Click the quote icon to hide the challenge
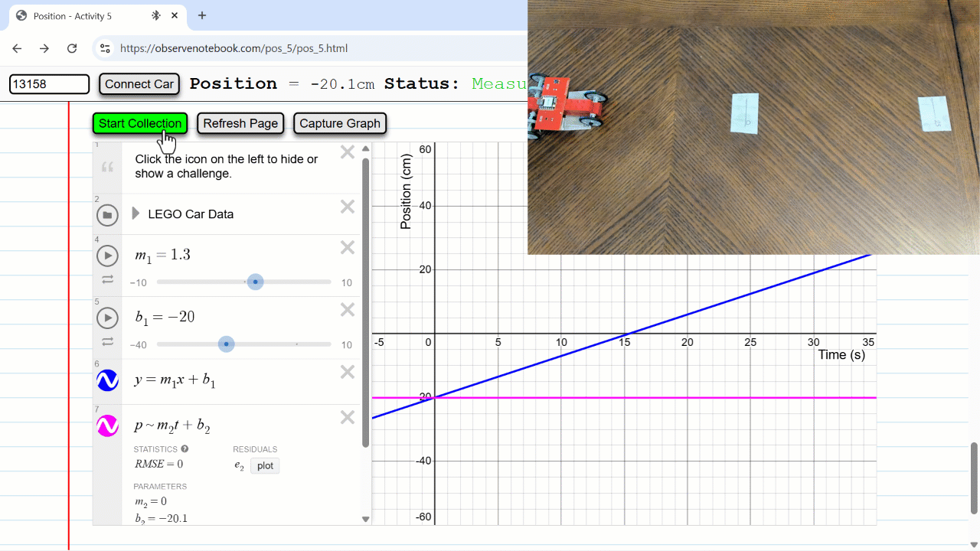Viewport: 980px width, 551px height. 107,166
